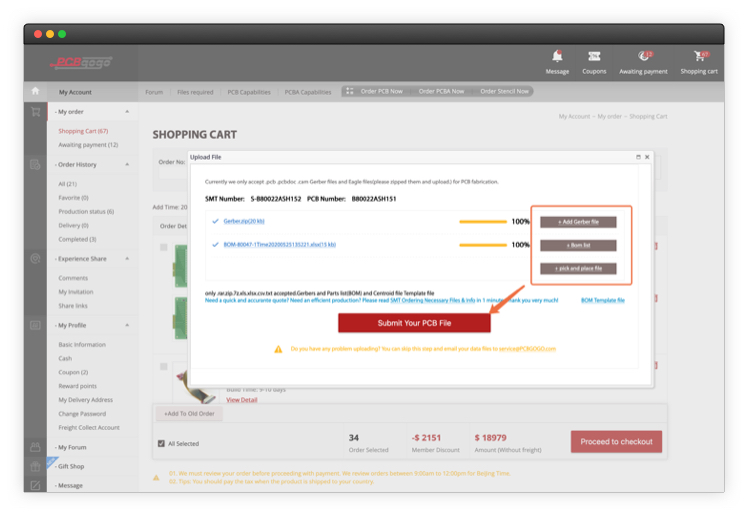Open the PCB Capabilities menu item
Image resolution: width=748 pixels, height=516 pixels.
(x=249, y=92)
